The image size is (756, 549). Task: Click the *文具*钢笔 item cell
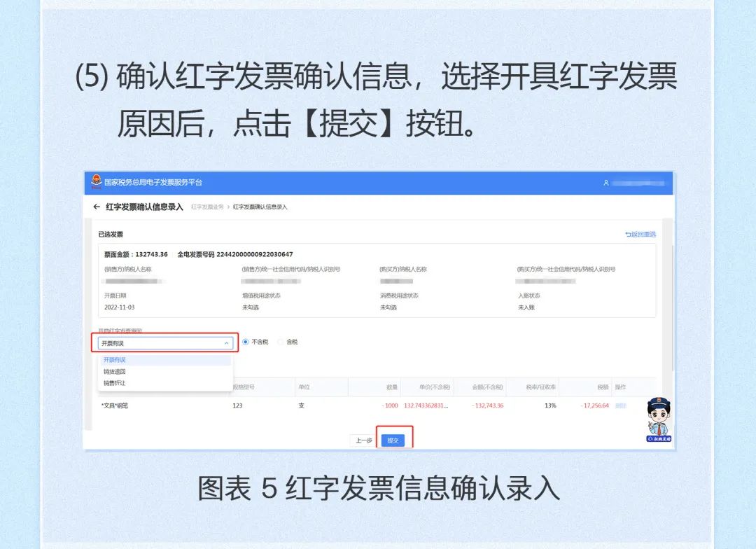115,405
